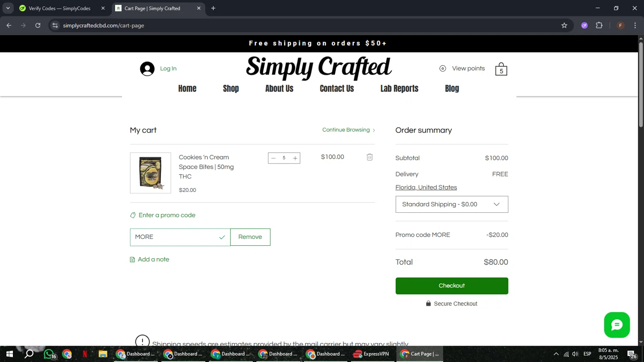Click the Secure Checkout label
Viewport: 644px width, 362px height.
point(452,304)
